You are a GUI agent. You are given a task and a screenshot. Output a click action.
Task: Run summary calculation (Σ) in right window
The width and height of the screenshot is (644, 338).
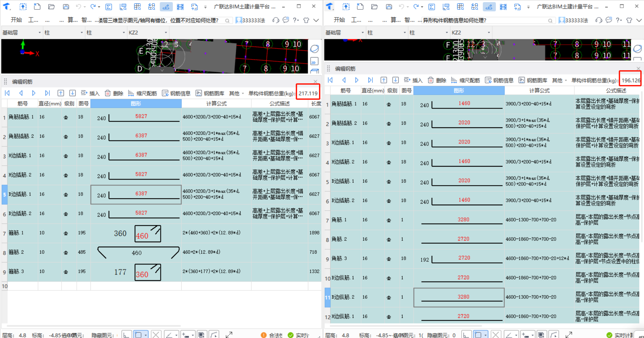[432, 6]
